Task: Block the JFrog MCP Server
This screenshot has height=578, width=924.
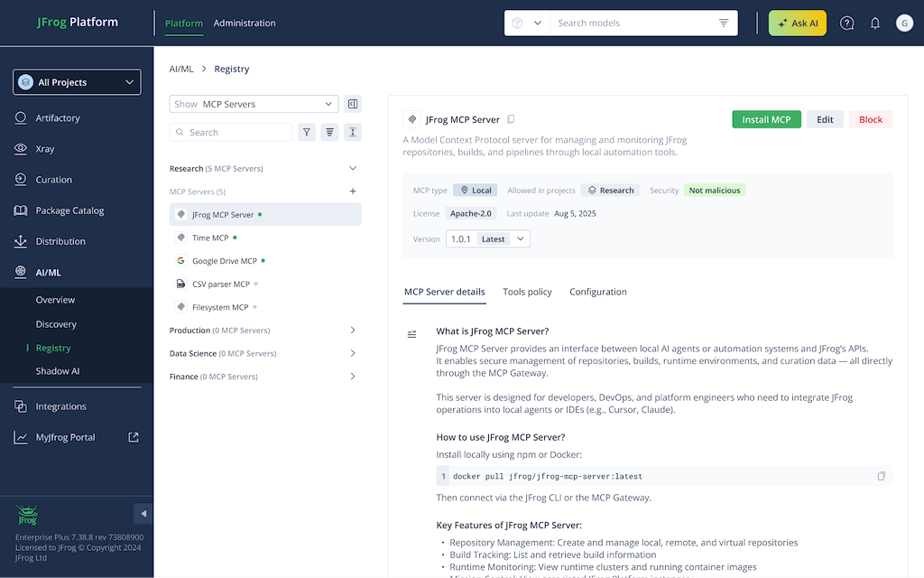Action: (x=871, y=119)
